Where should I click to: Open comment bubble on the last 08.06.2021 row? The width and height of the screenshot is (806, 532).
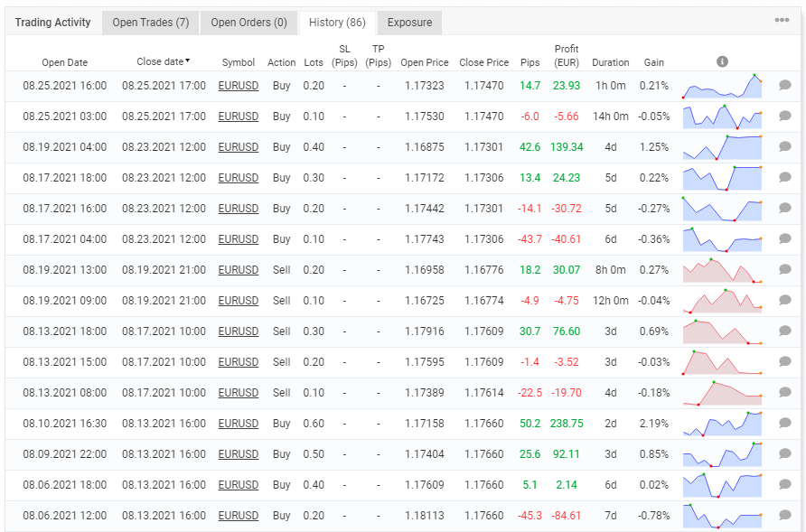[784, 516]
